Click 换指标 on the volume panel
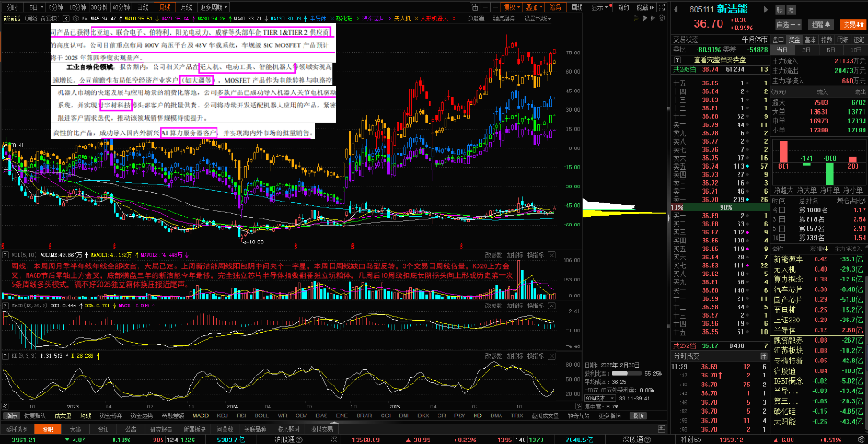Viewport: 868px width, 444px height. tap(535, 255)
